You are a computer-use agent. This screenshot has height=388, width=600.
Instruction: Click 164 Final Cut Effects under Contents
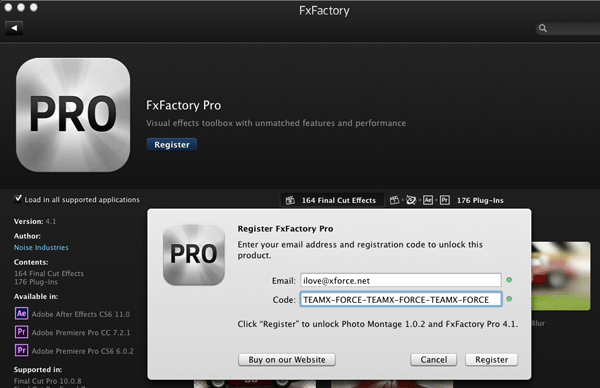49,273
